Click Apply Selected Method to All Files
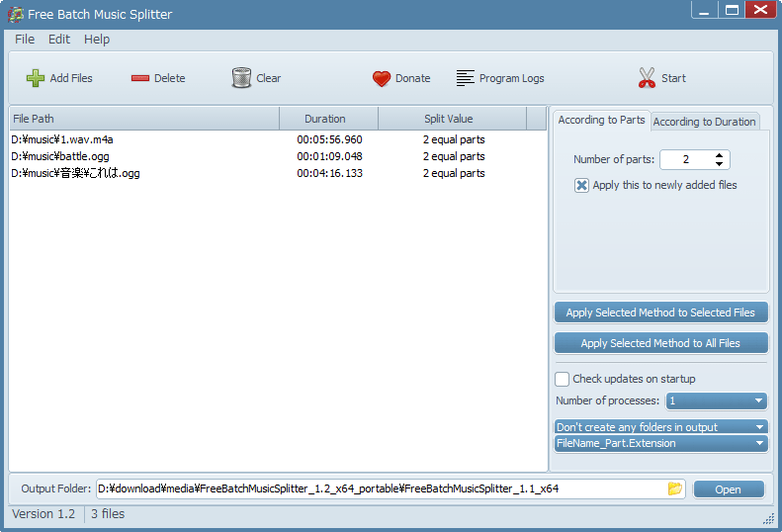The width and height of the screenshot is (782, 532). (660, 343)
